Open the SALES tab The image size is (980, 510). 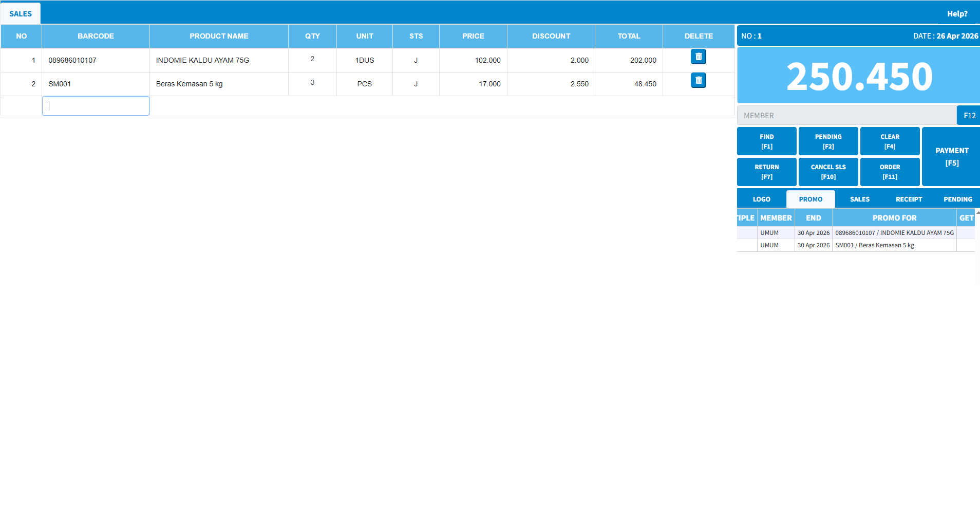click(21, 14)
